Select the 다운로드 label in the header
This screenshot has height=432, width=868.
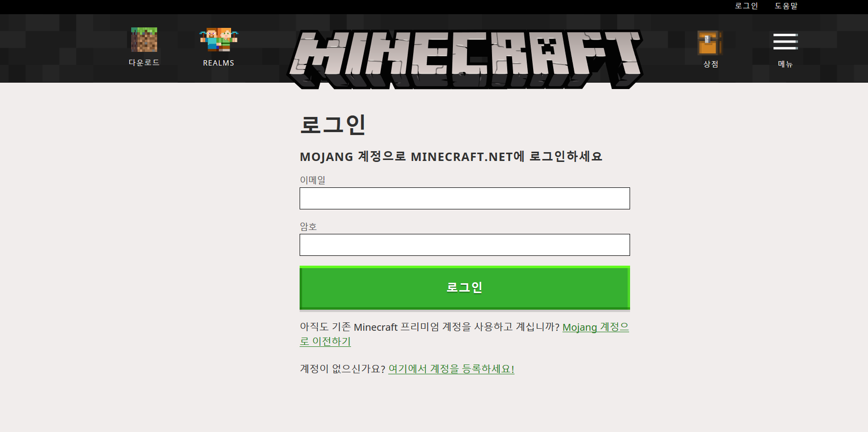tap(144, 63)
